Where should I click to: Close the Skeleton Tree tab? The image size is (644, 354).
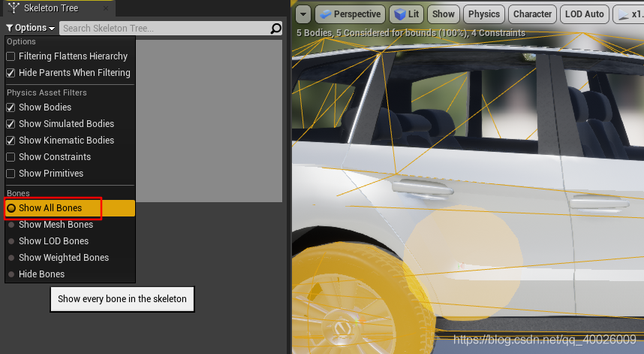click(106, 8)
